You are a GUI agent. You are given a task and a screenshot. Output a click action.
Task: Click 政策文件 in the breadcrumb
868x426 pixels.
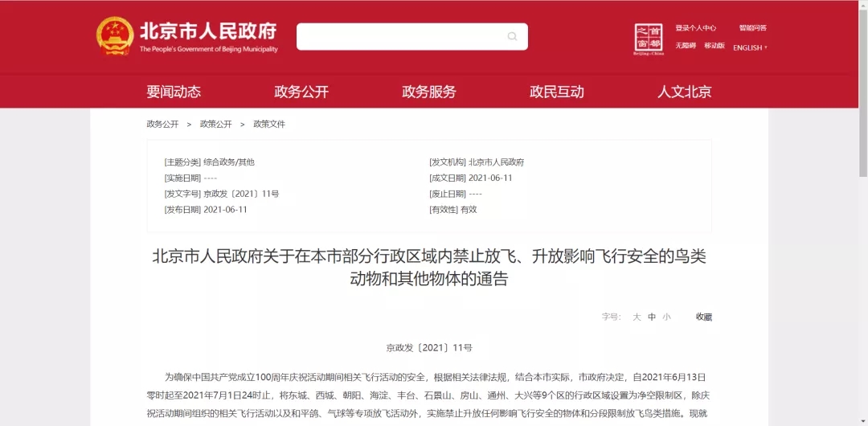(269, 124)
